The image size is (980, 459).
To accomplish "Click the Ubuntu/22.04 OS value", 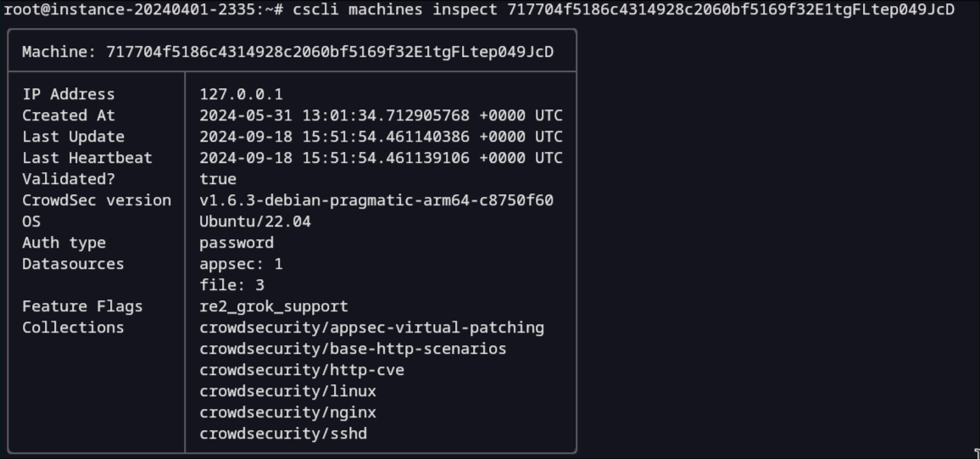I will coord(255,221).
